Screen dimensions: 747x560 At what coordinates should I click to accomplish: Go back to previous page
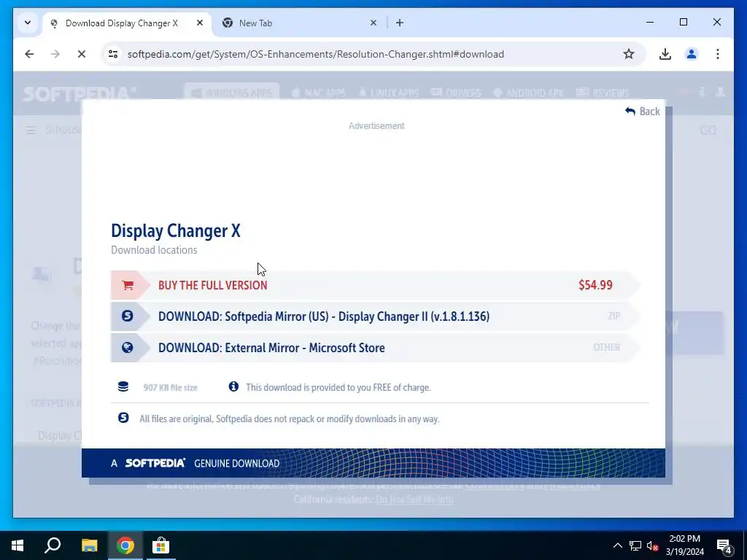point(29,54)
